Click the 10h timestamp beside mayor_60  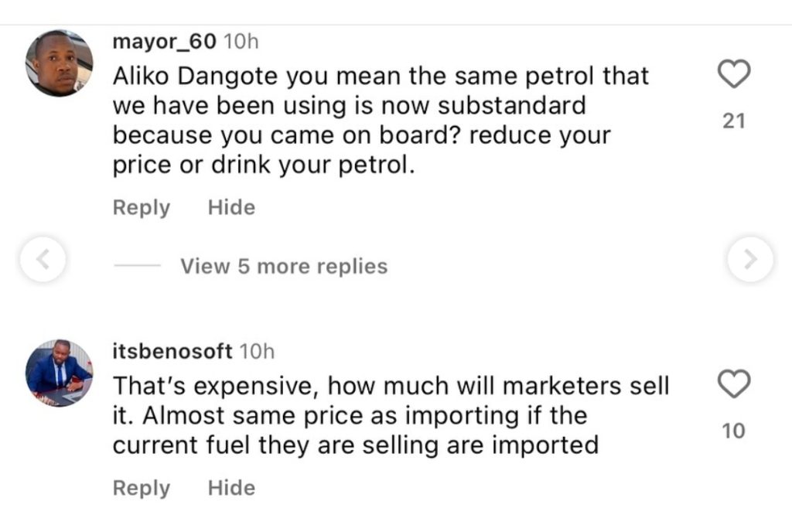(x=240, y=43)
